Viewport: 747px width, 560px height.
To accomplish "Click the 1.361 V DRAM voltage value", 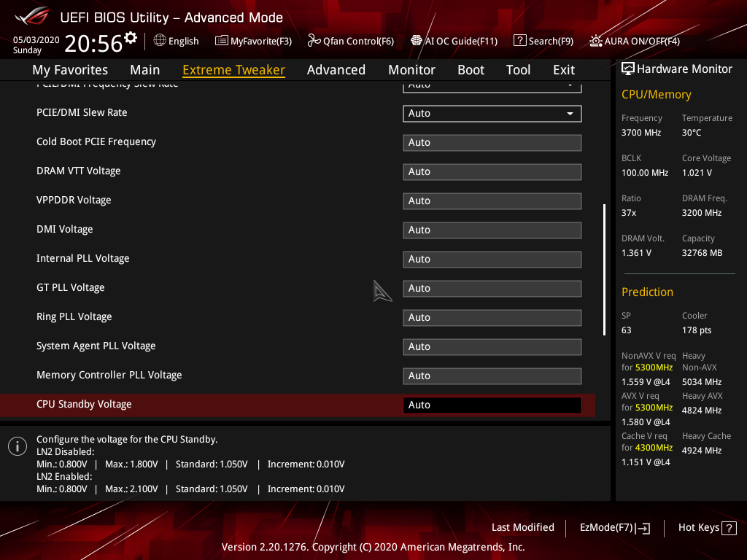I will tap(636, 253).
